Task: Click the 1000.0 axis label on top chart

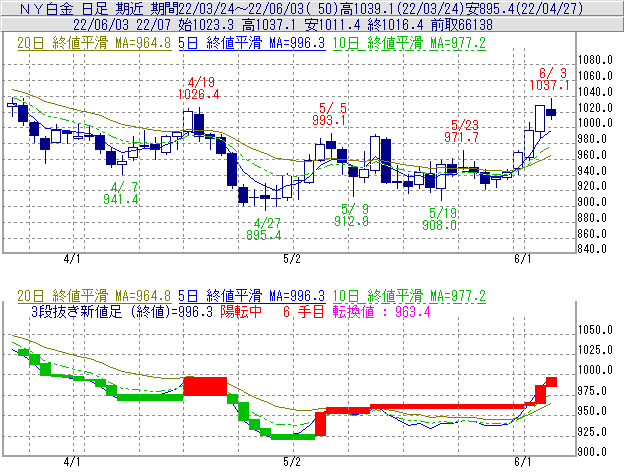Action: (x=595, y=123)
